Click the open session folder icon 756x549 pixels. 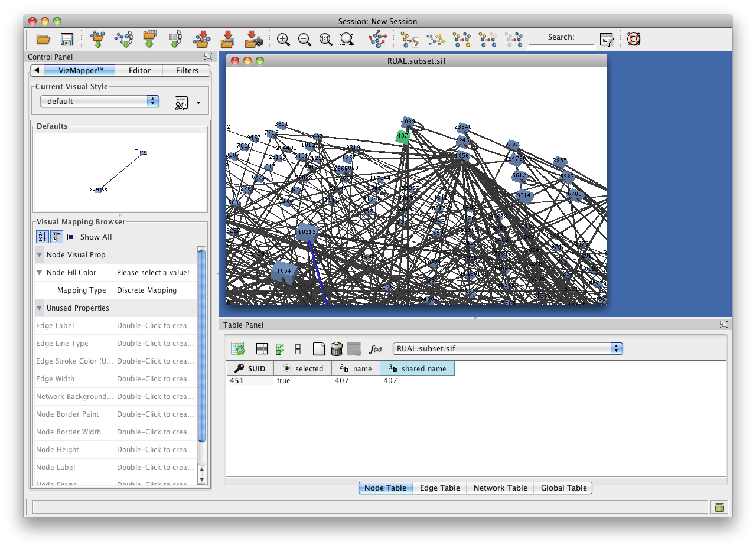coord(43,40)
